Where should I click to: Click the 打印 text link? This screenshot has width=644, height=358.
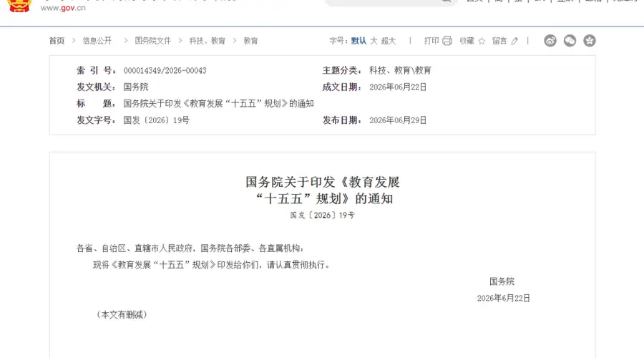[x=431, y=41]
